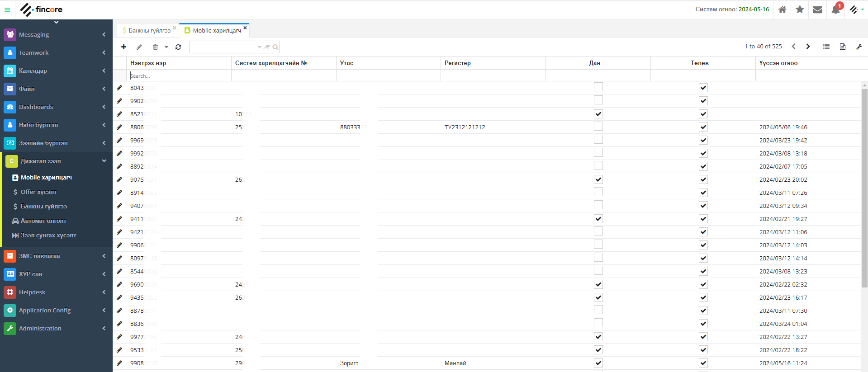Screen dimensions: 868x372
Task: Open Offer хүсэлт menu item
Action: [38, 192]
